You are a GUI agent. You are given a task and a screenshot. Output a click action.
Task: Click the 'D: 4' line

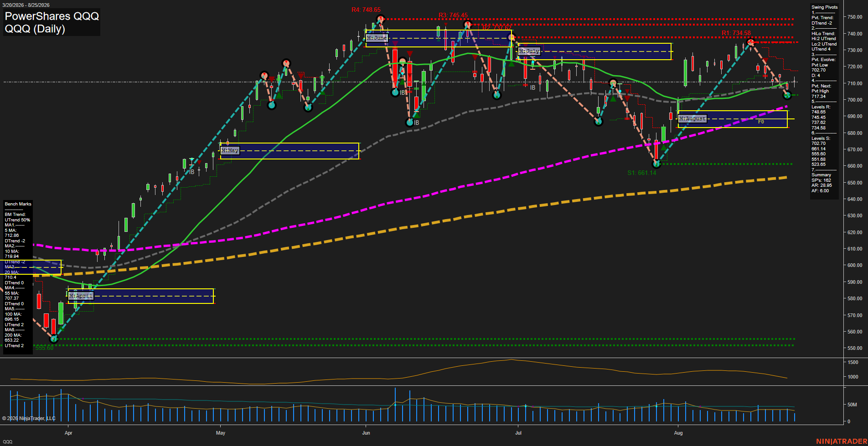[x=816, y=76]
